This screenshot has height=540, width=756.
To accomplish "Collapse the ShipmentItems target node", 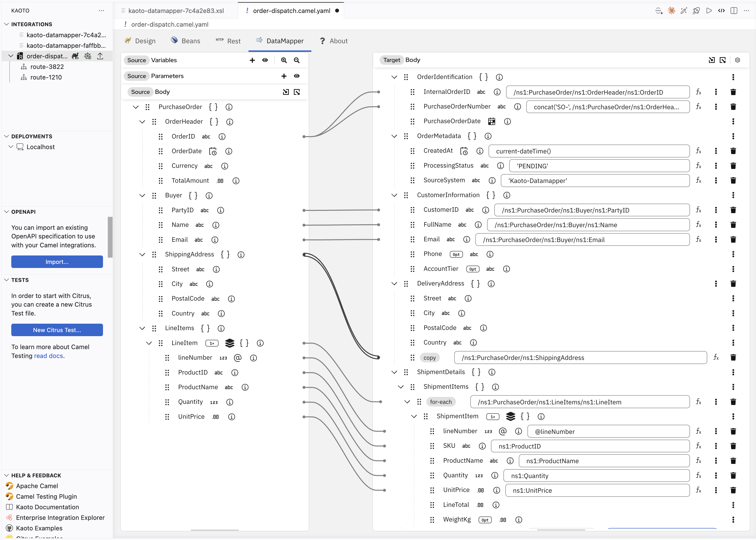I will pyautogui.click(x=401, y=387).
